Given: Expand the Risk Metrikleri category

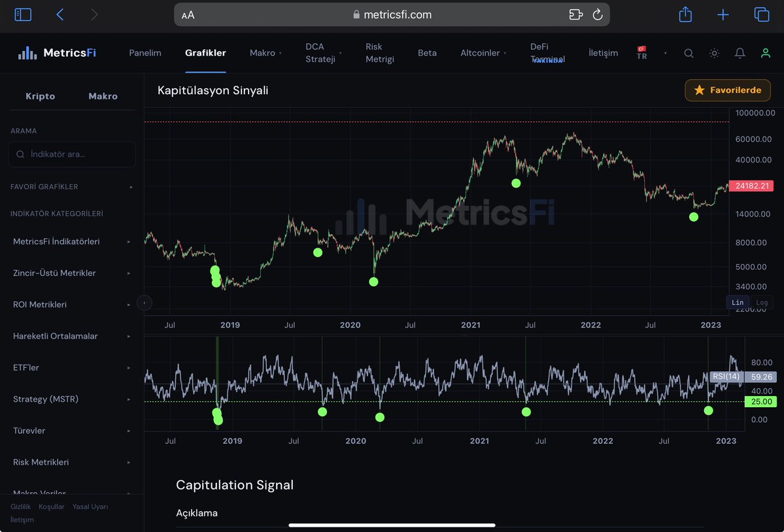Looking at the screenshot, I should (x=71, y=462).
